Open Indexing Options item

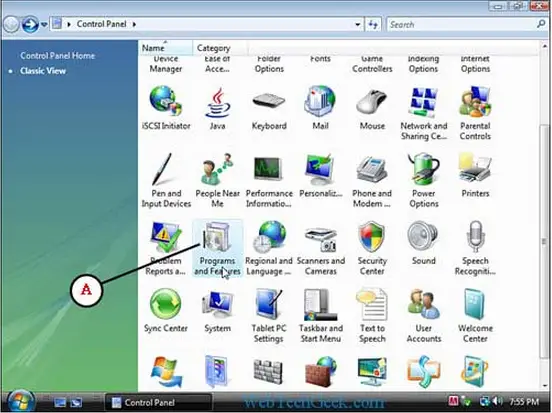[x=424, y=64]
